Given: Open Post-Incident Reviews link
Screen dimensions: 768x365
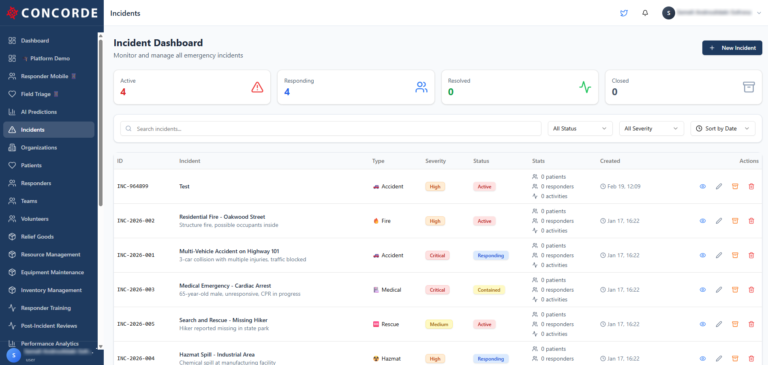Looking at the screenshot, I should [48, 326].
